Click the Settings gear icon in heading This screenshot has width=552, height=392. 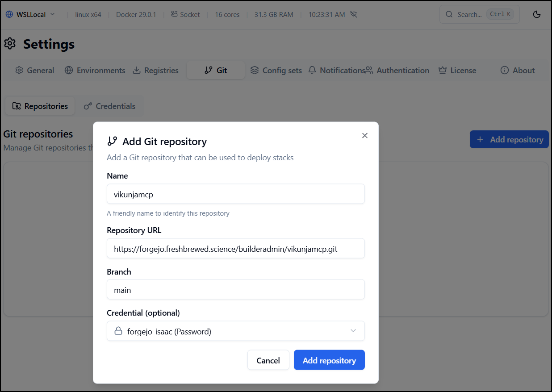coord(10,44)
